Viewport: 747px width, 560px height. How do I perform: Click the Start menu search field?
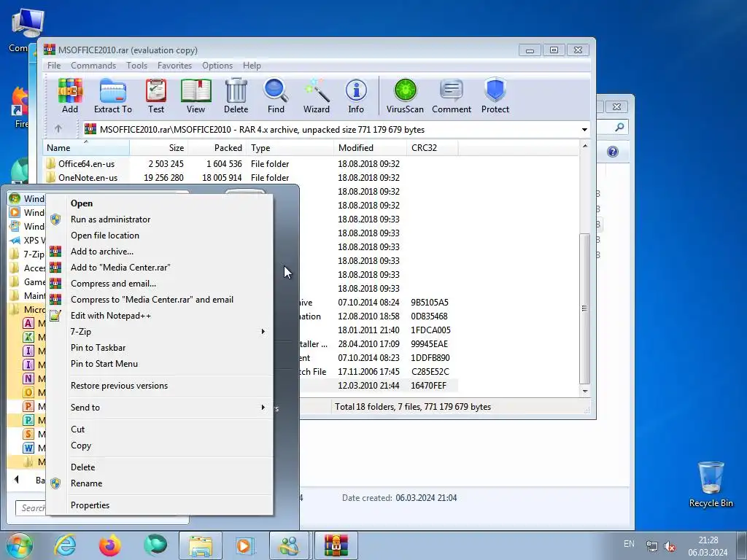[x=31, y=508]
